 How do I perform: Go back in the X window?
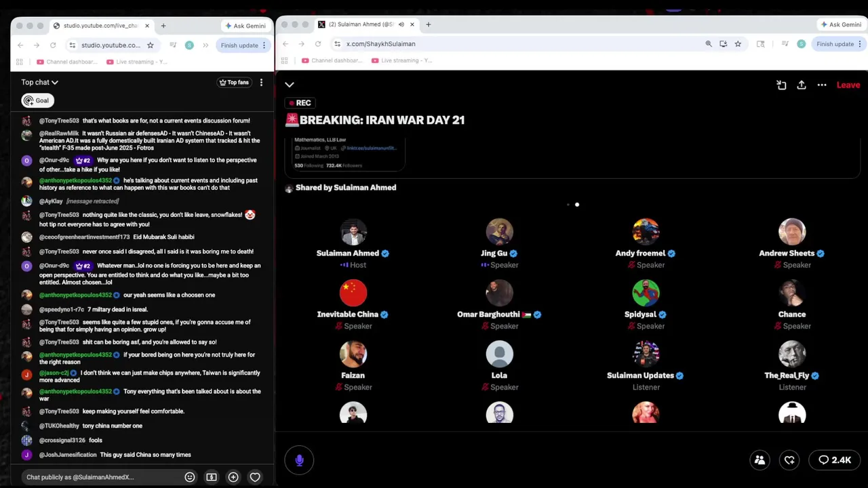tap(285, 44)
